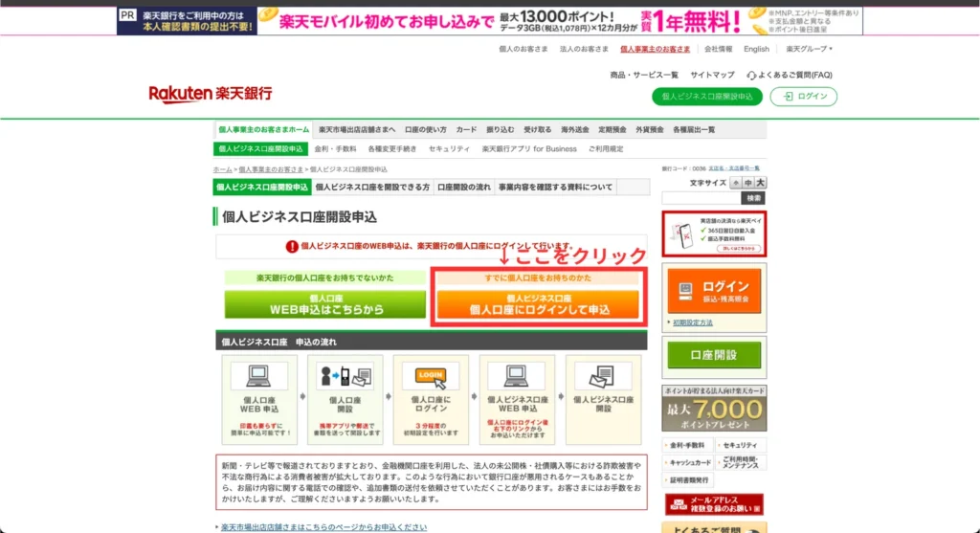Open the 最大7,000ポイントプレゼント card banner
The width and height of the screenshot is (980, 533).
pyautogui.click(x=714, y=408)
